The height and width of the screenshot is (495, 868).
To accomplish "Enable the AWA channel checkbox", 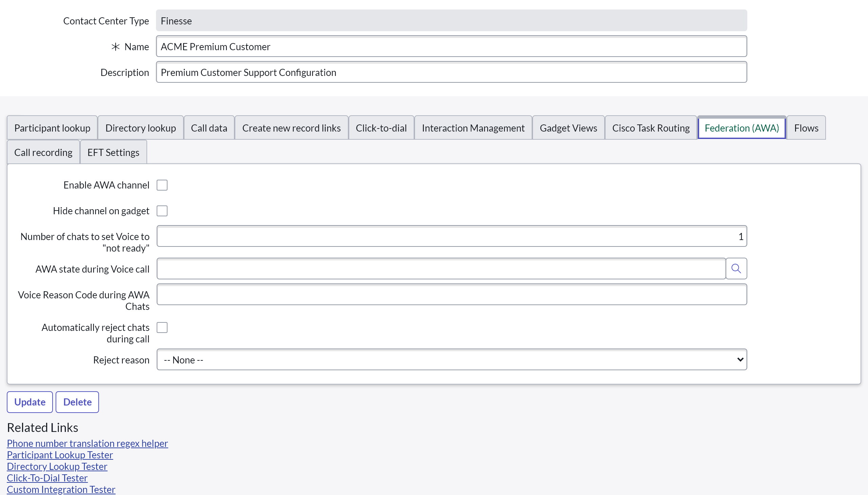I will pos(162,185).
